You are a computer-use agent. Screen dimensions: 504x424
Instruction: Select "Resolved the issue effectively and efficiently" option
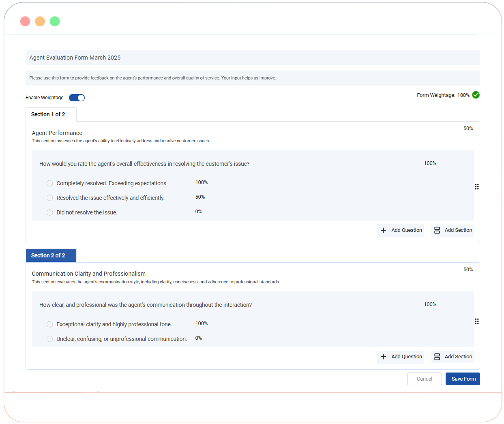50,198
